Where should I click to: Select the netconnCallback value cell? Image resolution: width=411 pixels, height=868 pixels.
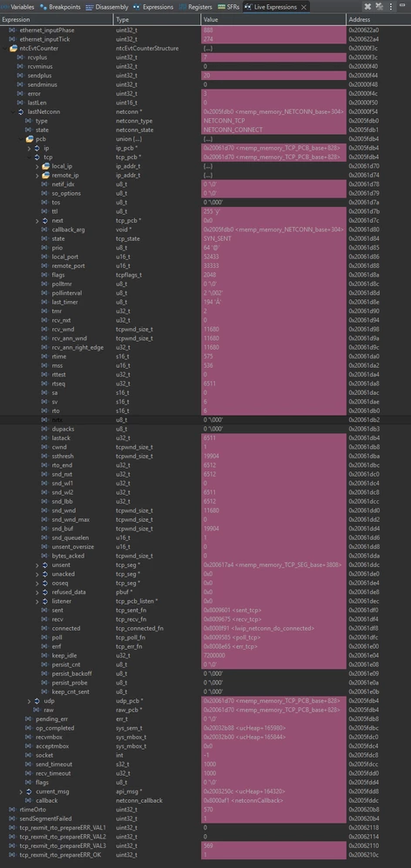pyautogui.click(x=273, y=800)
